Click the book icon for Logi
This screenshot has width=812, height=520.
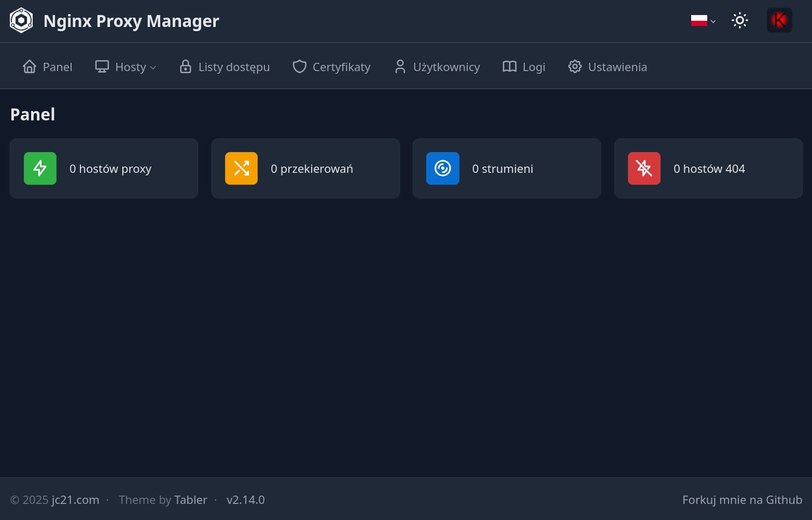510,66
